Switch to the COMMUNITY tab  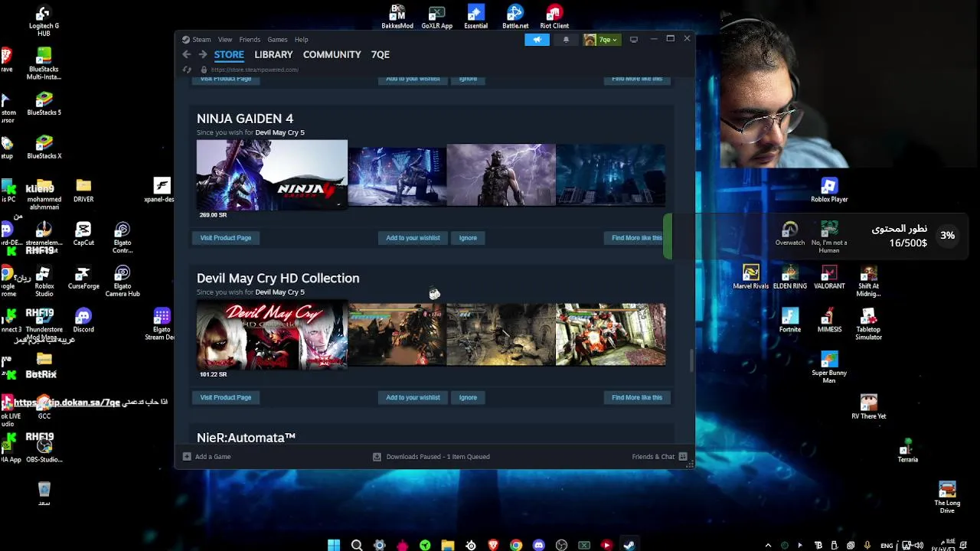[x=332, y=54]
